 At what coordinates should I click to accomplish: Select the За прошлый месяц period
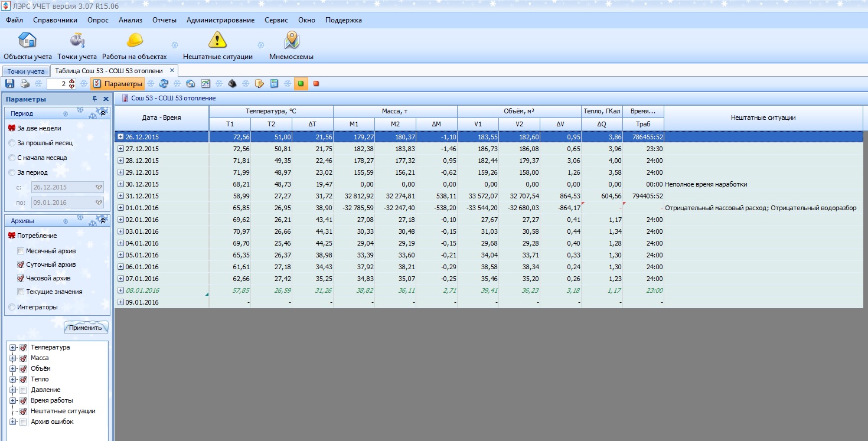40,143
